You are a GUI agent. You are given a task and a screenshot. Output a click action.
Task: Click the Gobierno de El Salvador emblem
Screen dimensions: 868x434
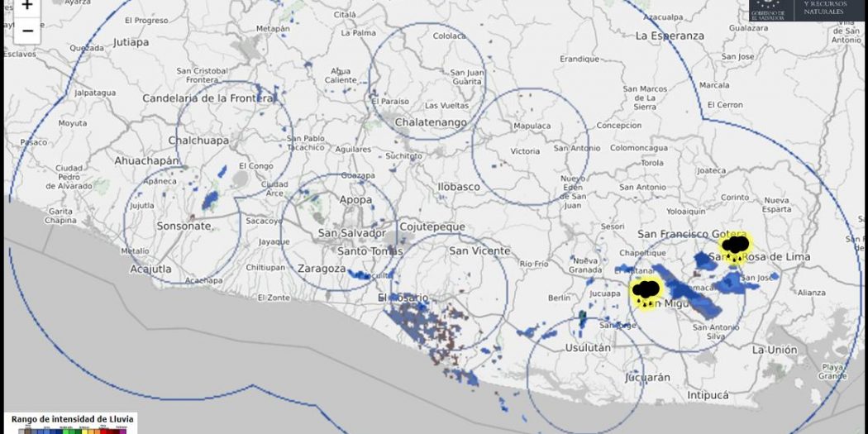click(x=767, y=8)
